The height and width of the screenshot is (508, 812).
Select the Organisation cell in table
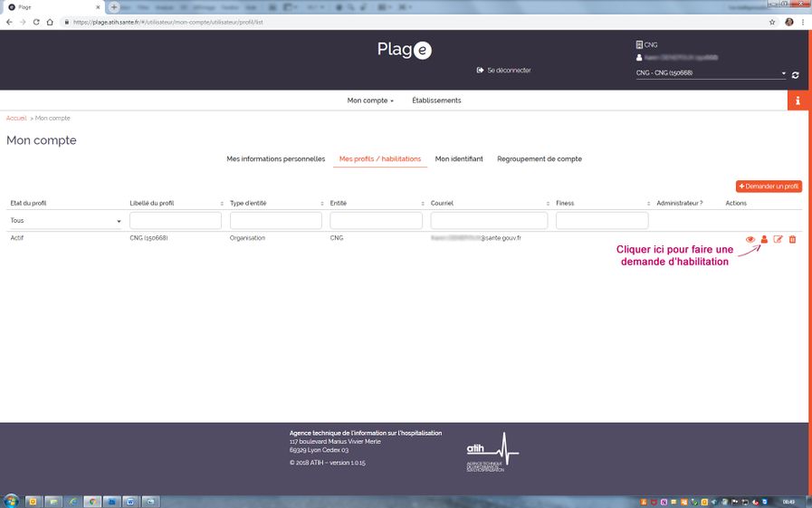click(x=247, y=238)
